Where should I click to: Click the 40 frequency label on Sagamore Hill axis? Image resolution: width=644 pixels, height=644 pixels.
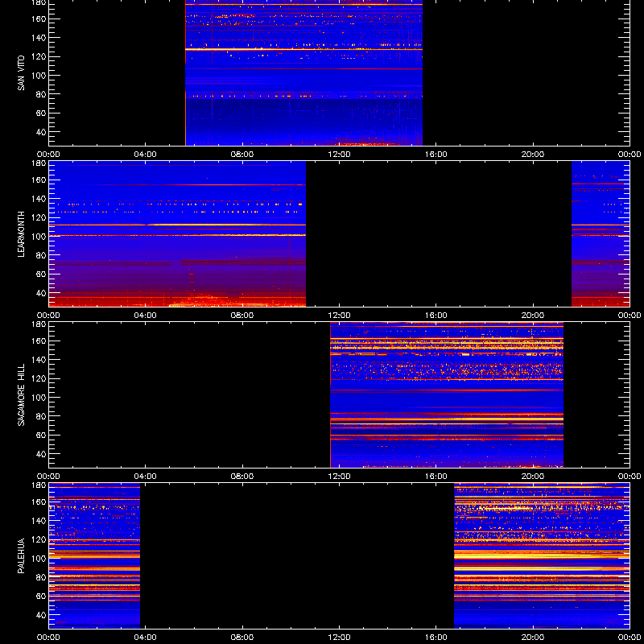(42, 454)
